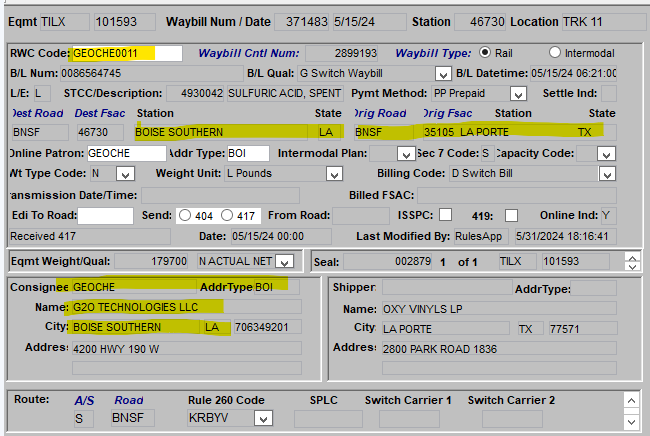Open the Rule 260 Code KRBYV dropdown
Image resolution: width=650 pixels, height=436 pixels.
click(263, 418)
